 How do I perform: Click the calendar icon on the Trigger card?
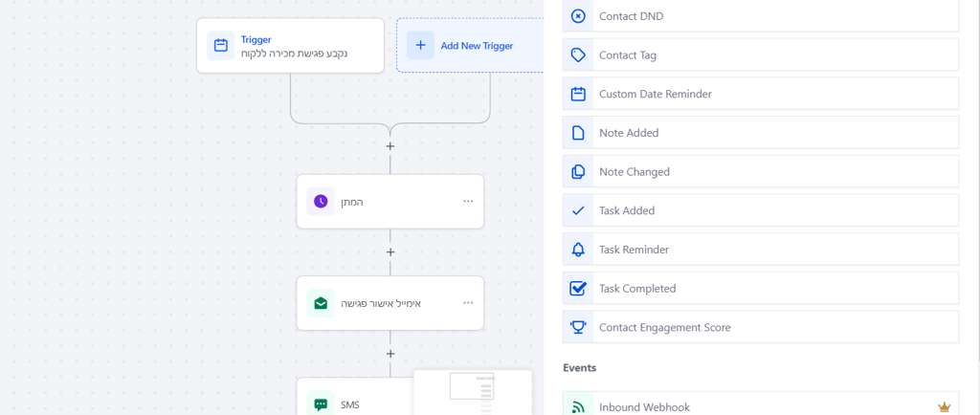pos(221,46)
